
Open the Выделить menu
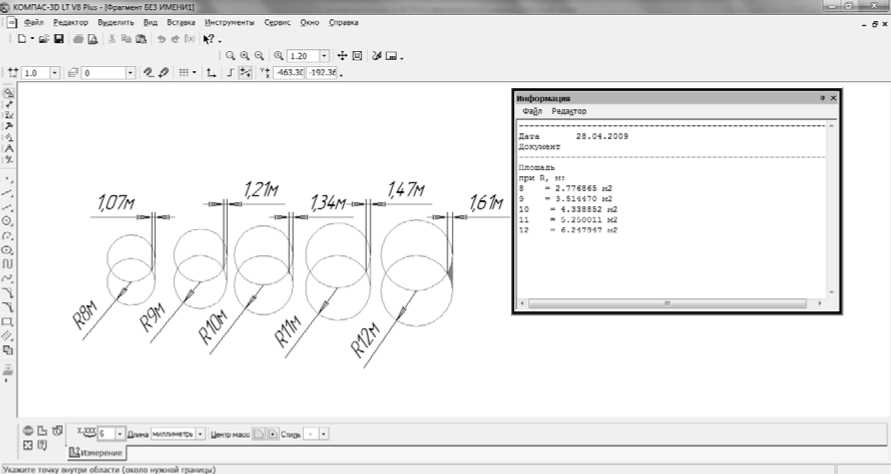115,23
